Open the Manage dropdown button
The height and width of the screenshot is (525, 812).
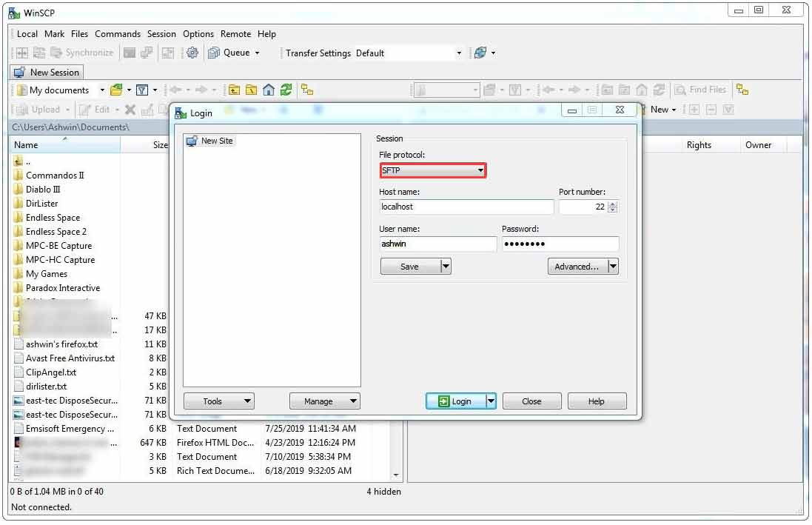(x=325, y=401)
